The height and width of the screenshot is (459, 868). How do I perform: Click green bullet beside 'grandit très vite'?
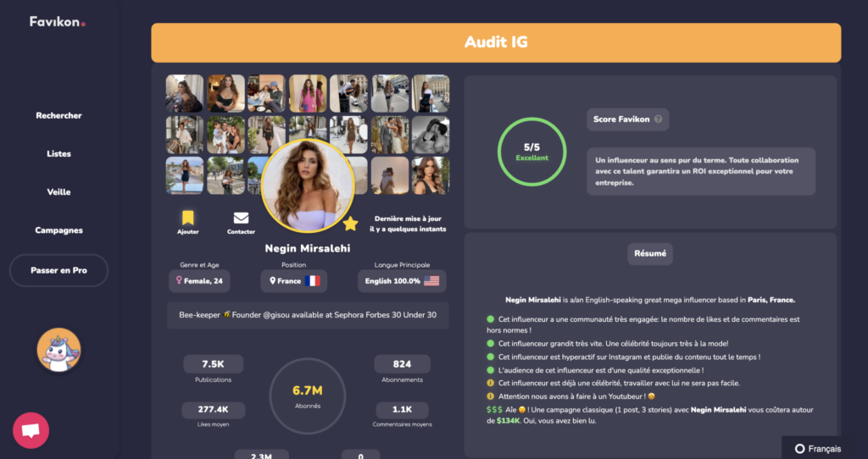coord(490,344)
